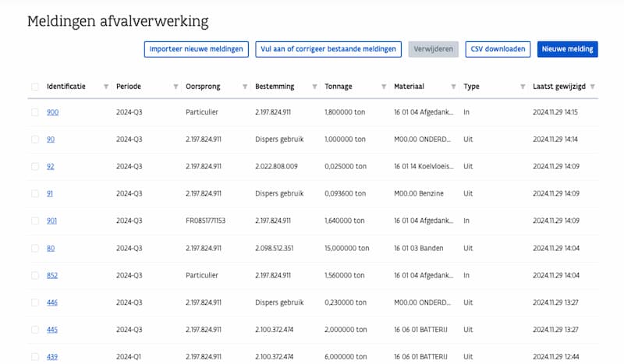Click Importeer nieuwe meldingen button
The height and width of the screenshot is (364, 624).
(197, 49)
